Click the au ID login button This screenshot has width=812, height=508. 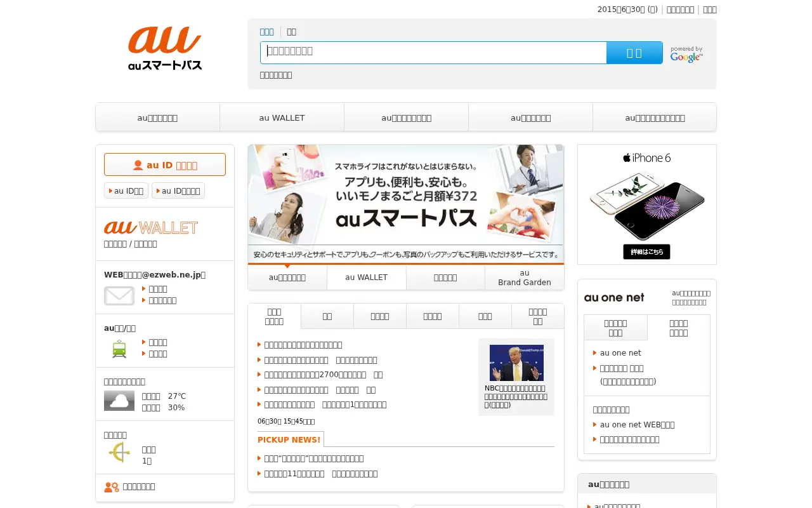(165, 164)
